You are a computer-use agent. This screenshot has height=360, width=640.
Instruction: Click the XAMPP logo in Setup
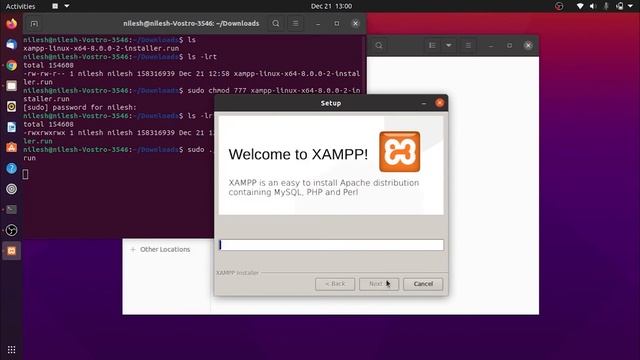[400, 151]
